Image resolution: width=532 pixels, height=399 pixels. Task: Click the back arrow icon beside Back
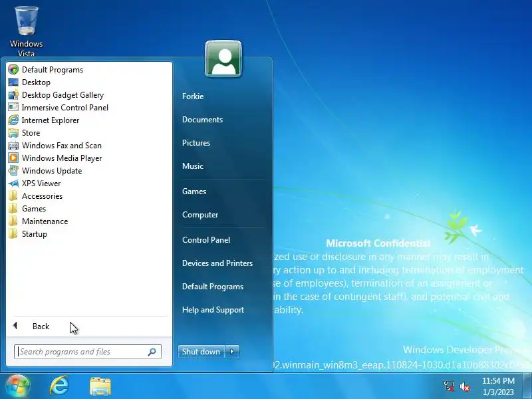click(x=15, y=326)
